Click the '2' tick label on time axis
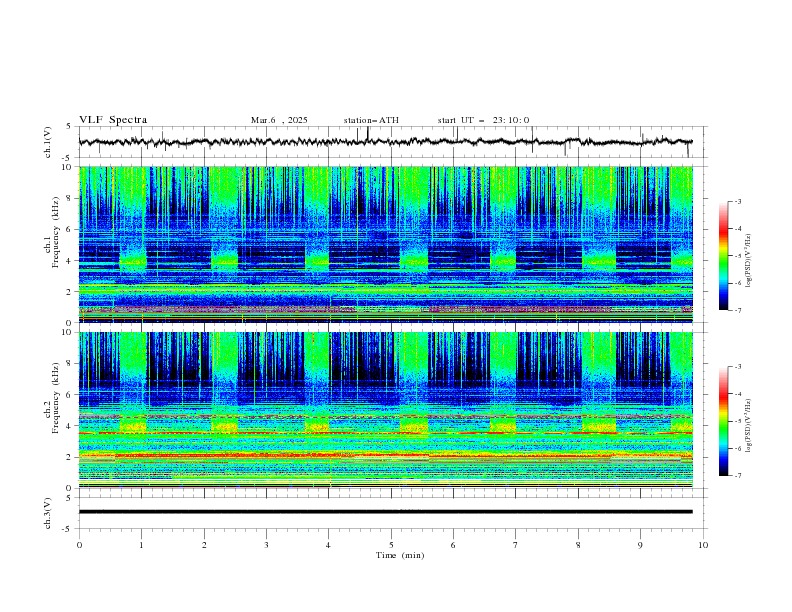The width and height of the screenshot is (792, 612). [204, 545]
